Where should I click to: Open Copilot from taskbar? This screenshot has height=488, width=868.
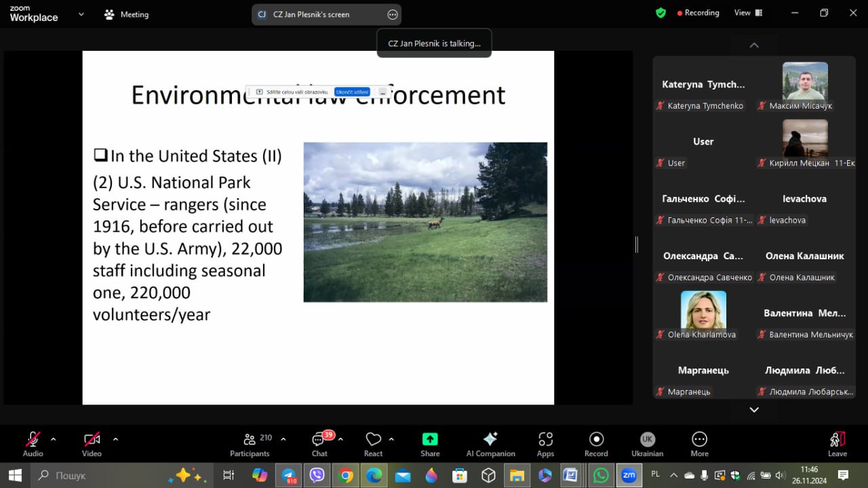pos(260,475)
